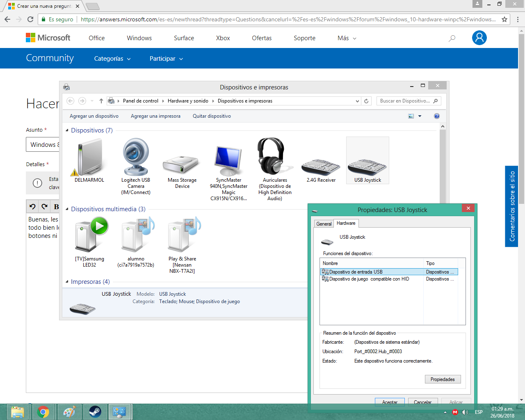
Task: Refresh the Dispositivos e impresoras address bar
Action: point(367,101)
